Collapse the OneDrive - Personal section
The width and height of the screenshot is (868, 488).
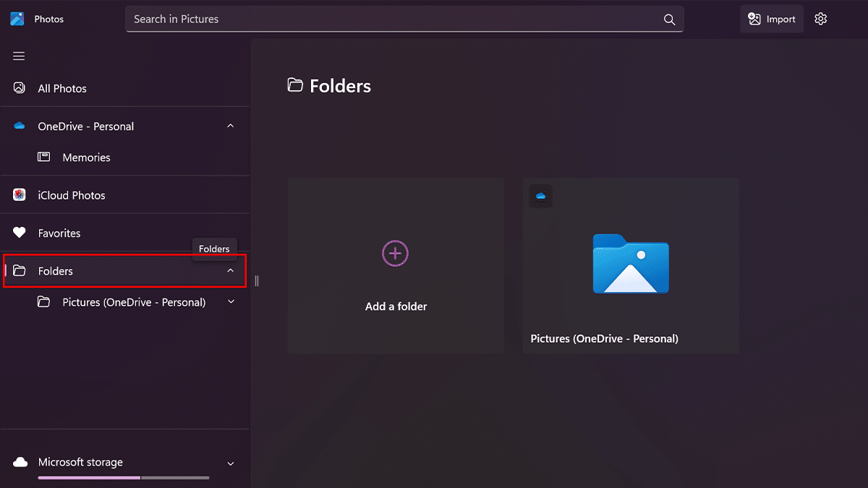click(231, 126)
